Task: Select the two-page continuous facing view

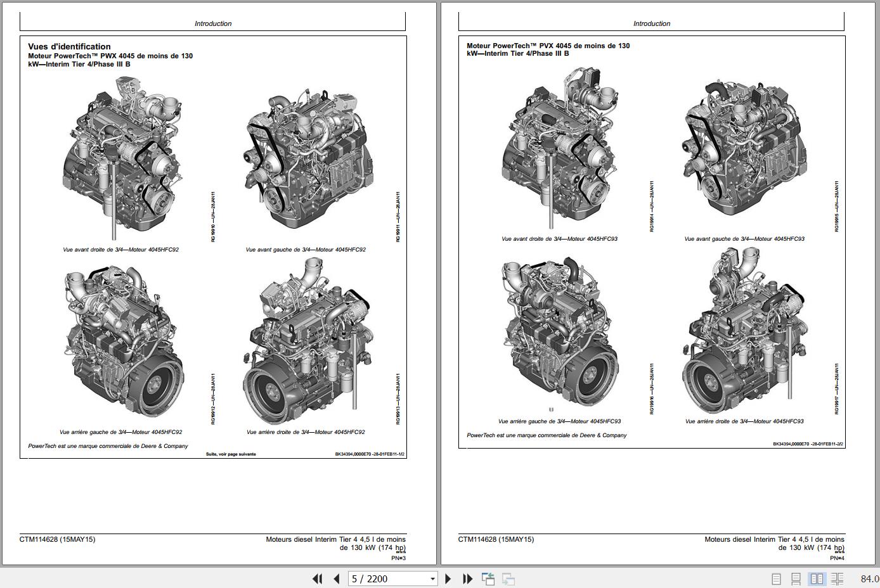Action: (838, 579)
